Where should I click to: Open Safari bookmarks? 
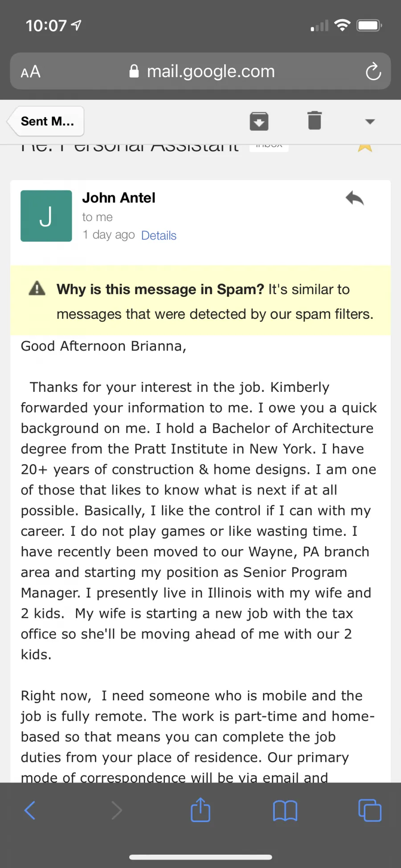[x=285, y=810]
